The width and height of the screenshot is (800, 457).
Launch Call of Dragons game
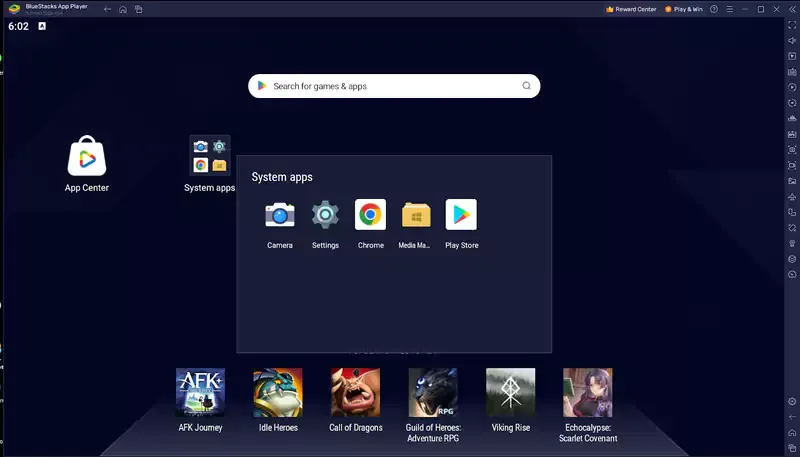coord(355,392)
